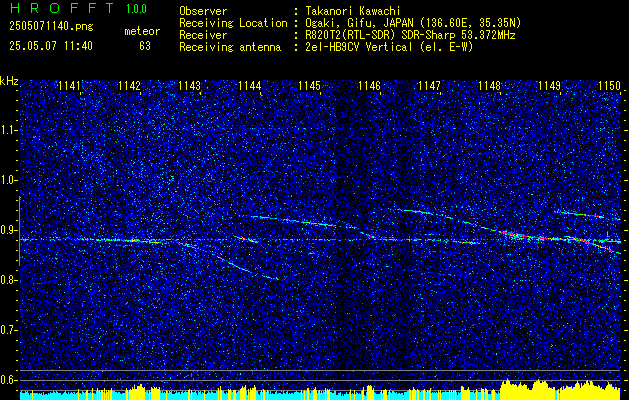Click time marker 1142
This screenshot has height=400, width=629.
click(x=130, y=86)
